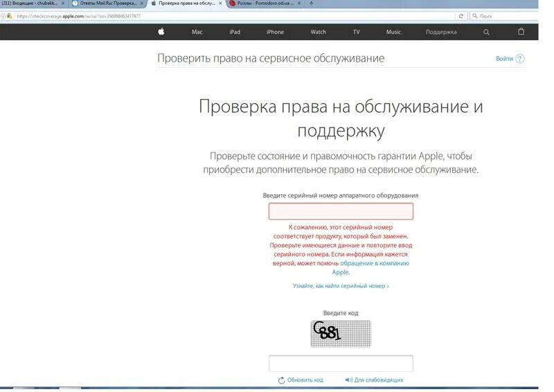Image resolution: width=554 pixels, height=392 pixels.
Task: Close the Pomodoro.od.ua tab
Action: [299, 3]
